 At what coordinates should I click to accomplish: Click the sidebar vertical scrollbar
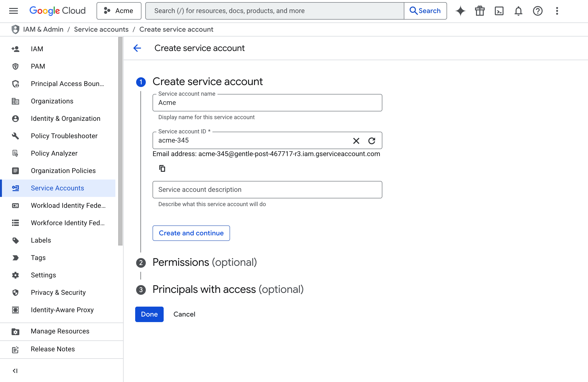[x=120, y=141]
